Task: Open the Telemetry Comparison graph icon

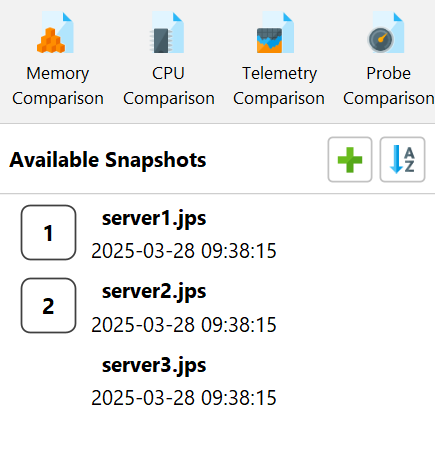Action: (x=275, y=32)
